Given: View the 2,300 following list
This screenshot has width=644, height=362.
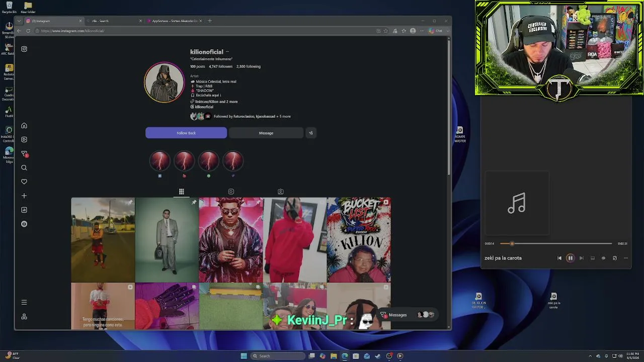Looking at the screenshot, I should pos(249,66).
